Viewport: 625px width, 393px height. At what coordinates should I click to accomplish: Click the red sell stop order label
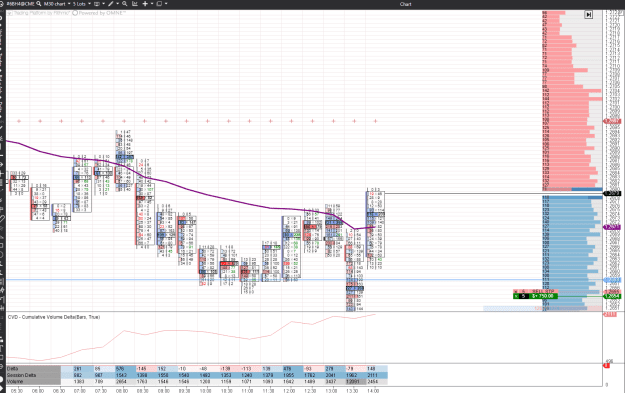click(x=535, y=291)
